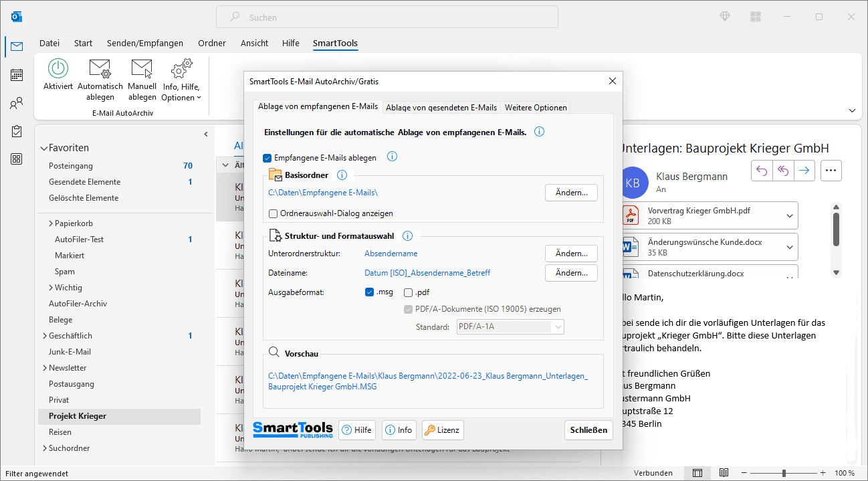Click Automatisch ablegen envelope icon
Screen dimensions: 868x481
click(x=100, y=69)
